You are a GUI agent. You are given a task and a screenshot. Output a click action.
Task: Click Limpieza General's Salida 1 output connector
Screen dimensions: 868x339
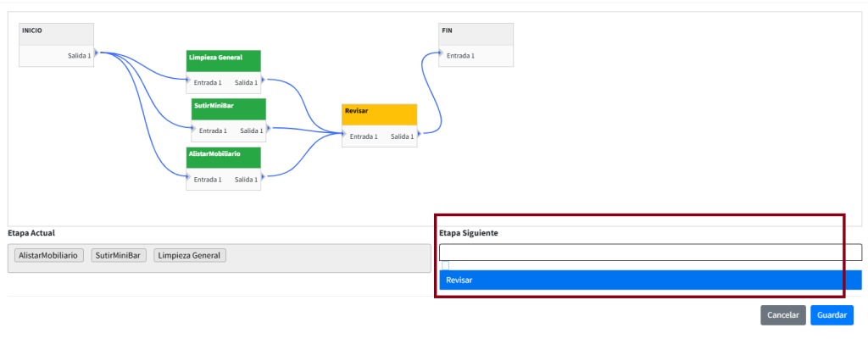[263, 82]
